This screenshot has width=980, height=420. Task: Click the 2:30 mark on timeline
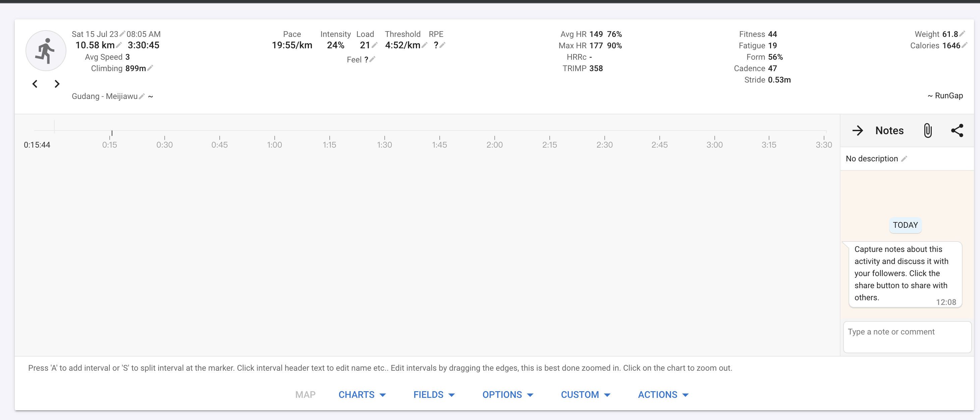pos(604,145)
